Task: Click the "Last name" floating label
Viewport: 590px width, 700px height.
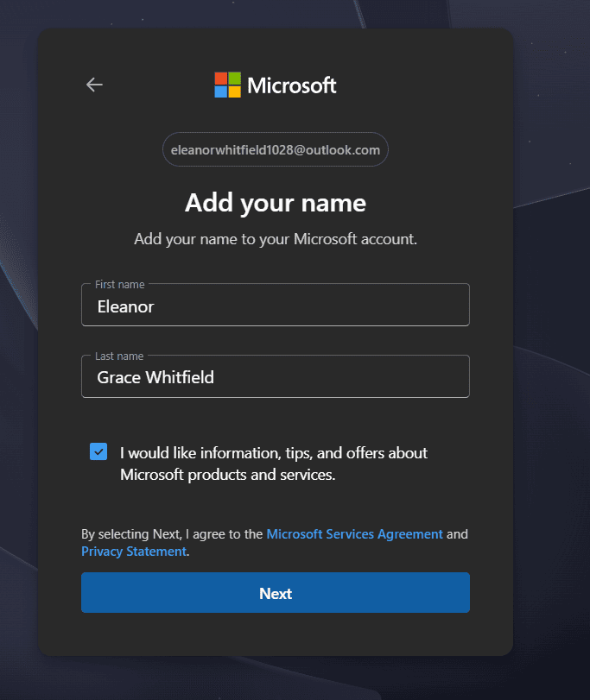Action: (119, 356)
